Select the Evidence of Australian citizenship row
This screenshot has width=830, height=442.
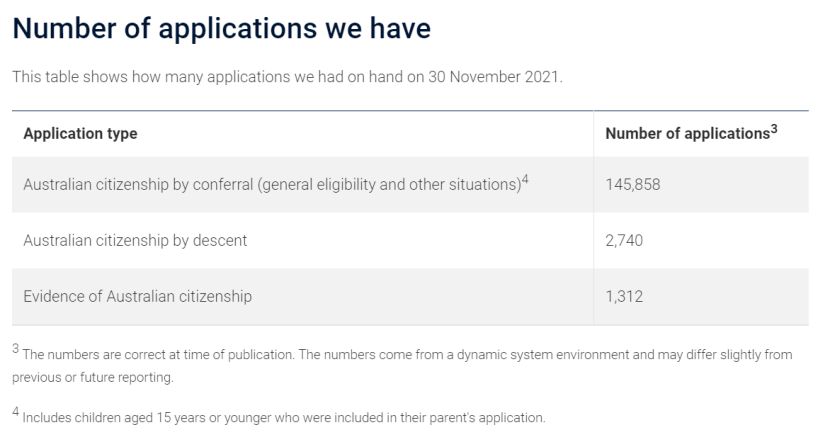(410, 296)
